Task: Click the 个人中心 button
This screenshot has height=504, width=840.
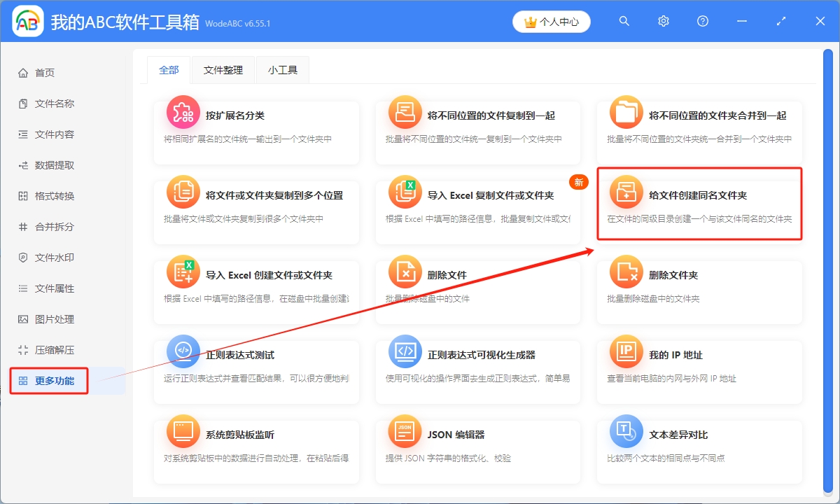Action: (x=551, y=21)
